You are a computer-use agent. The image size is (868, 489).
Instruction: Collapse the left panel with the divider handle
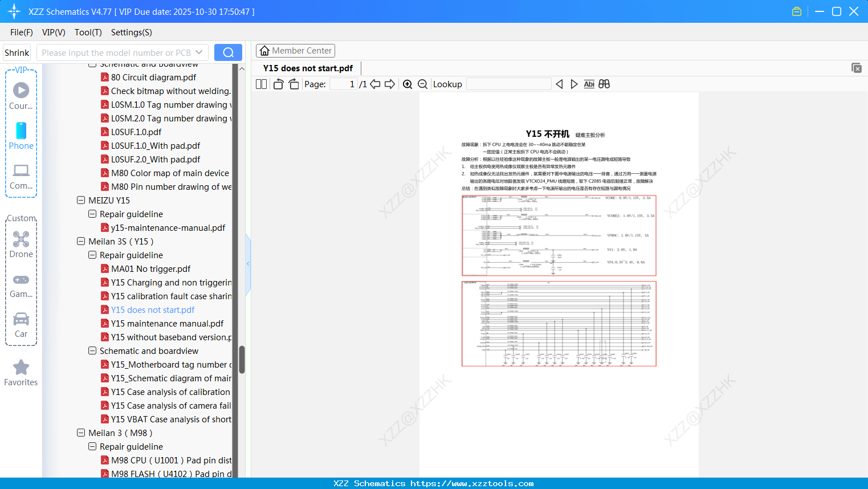point(248,264)
